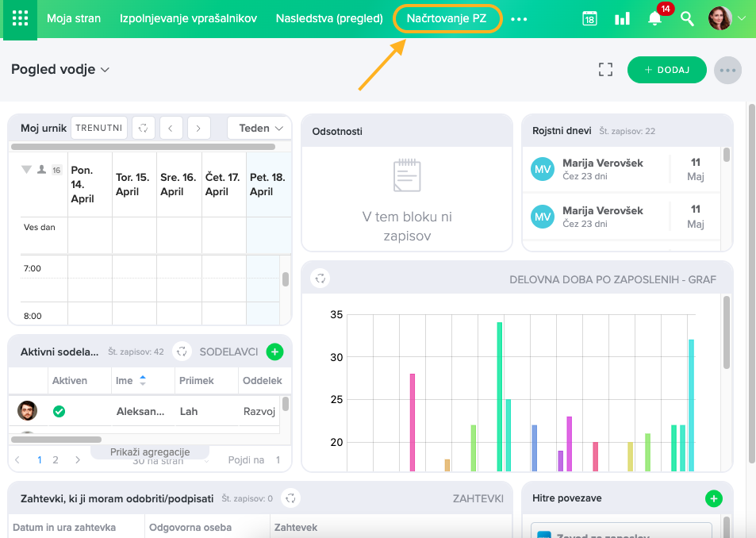Click the green DODAJ button
Screen dimensions: 756x538
(x=666, y=70)
